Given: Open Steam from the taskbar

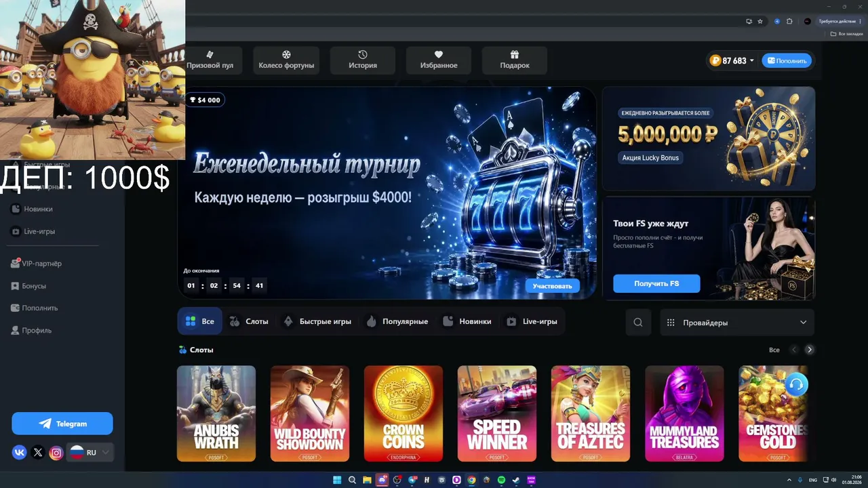Looking at the screenshot, I should click(516, 480).
